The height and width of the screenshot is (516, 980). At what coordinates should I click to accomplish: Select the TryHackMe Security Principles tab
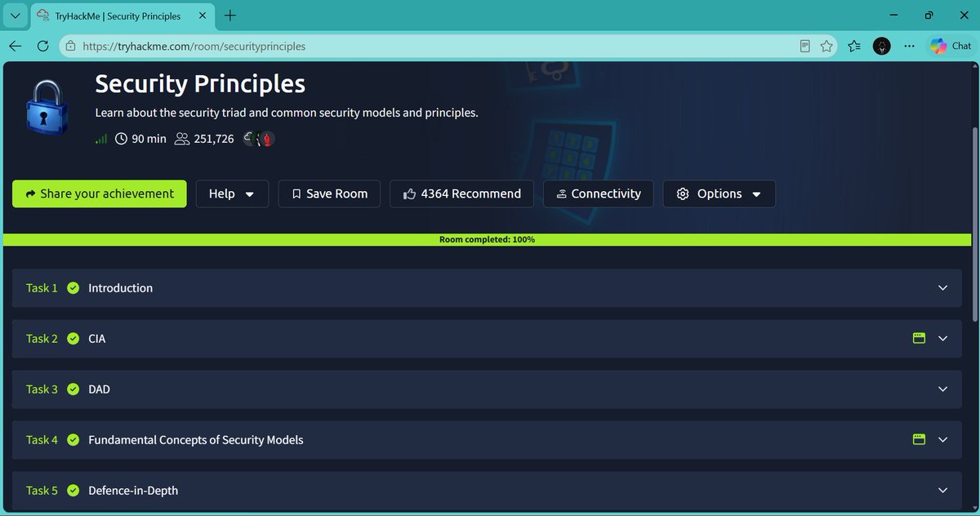click(x=122, y=16)
